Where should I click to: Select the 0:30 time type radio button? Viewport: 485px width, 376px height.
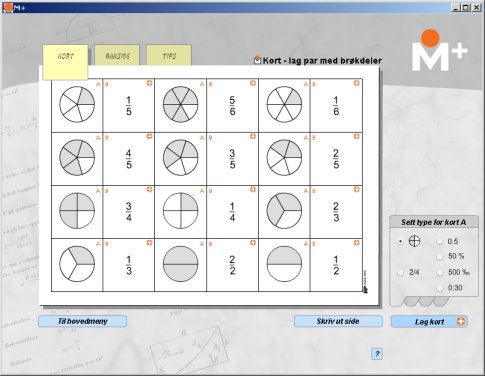pos(440,288)
